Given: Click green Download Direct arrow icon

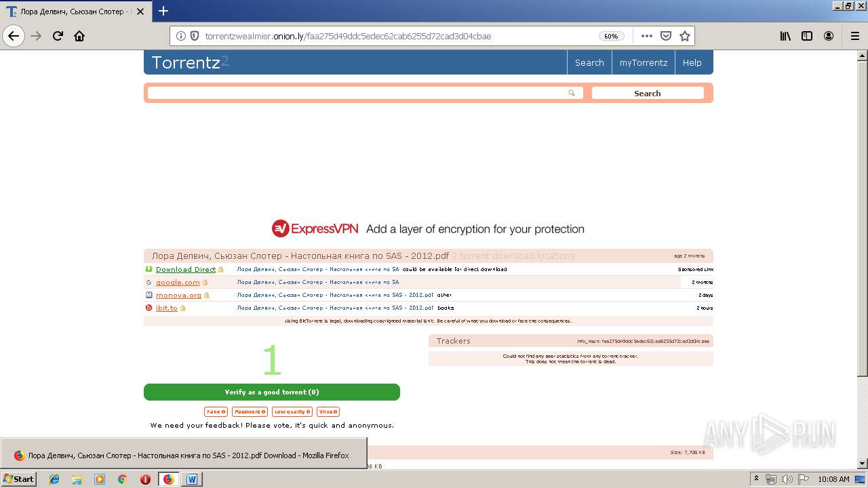Looking at the screenshot, I should click(149, 269).
